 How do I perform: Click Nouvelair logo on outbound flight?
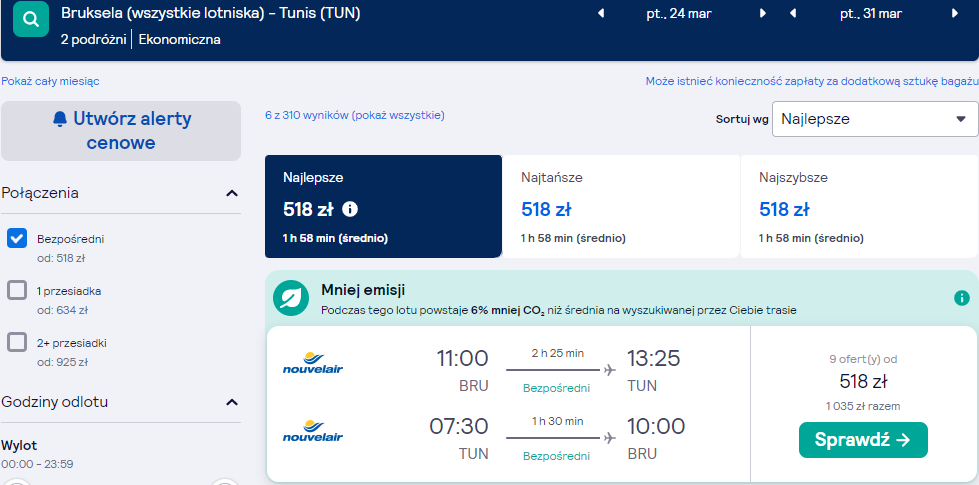[313, 363]
